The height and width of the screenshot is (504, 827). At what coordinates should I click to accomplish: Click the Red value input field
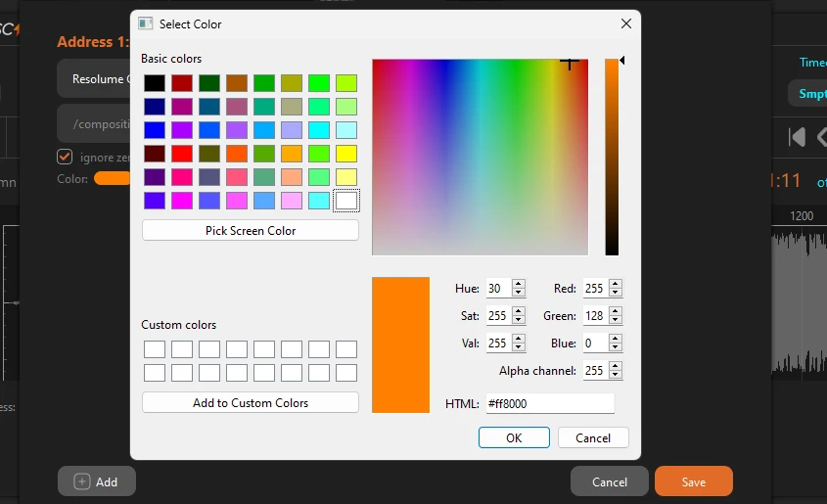[596, 289]
